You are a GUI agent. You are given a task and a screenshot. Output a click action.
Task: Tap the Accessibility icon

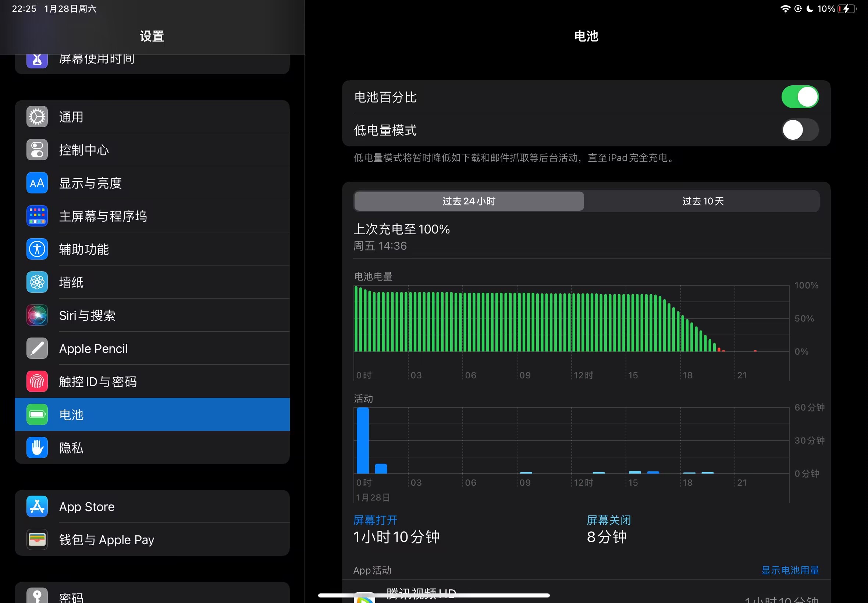pyautogui.click(x=37, y=249)
